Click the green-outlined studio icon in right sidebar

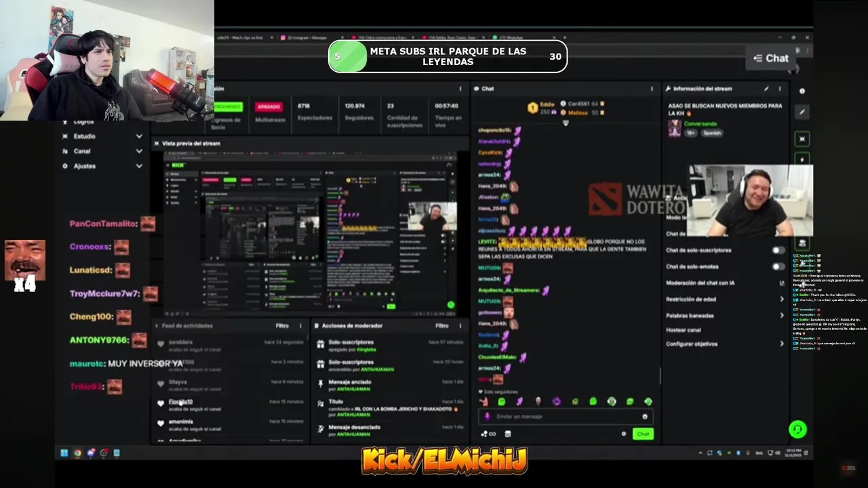click(802, 139)
